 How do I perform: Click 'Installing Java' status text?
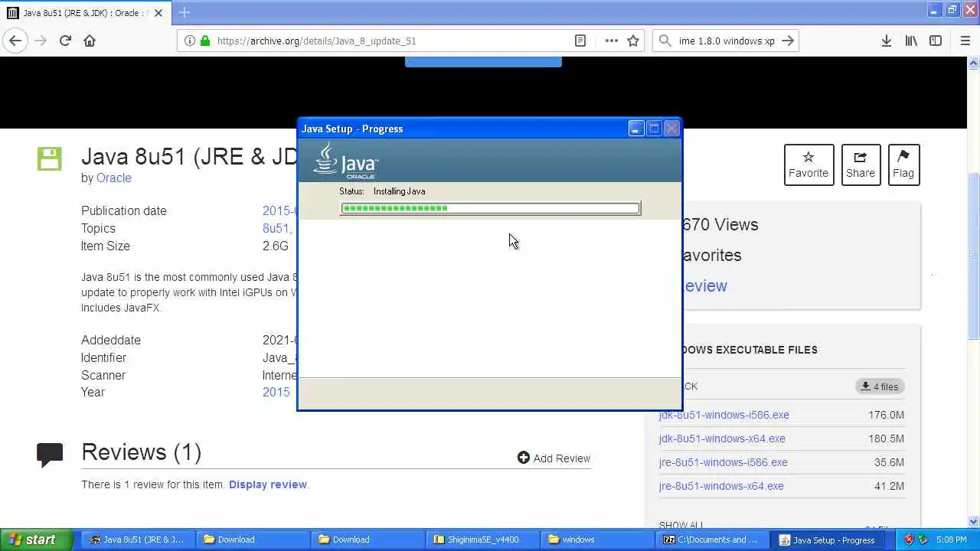point(399,191)
